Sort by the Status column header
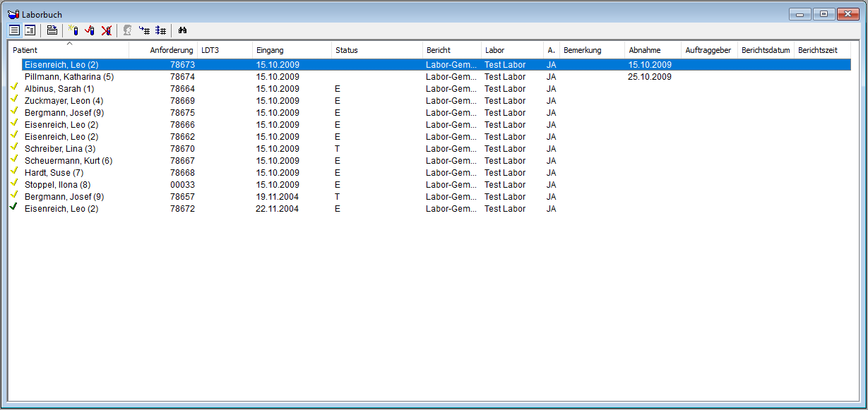 pos(376,51)
